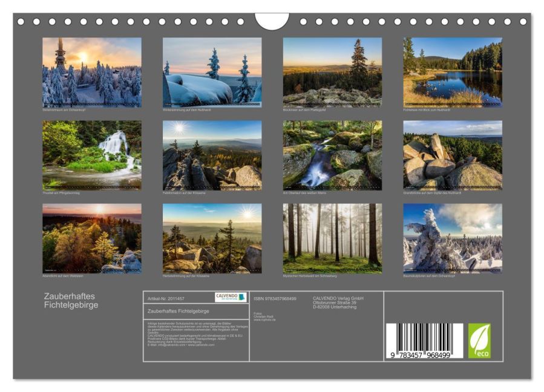Viewport: 544px width, 392px height.
Task: Click the CALVENDO logo badge
Action: tap(231, 297)
